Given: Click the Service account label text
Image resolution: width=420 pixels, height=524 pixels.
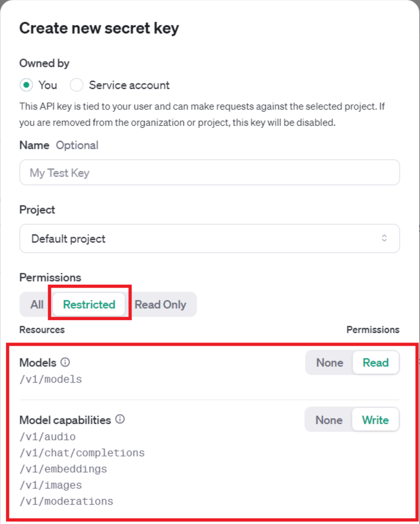Looking at the screenshot, I should coord(129,85).
